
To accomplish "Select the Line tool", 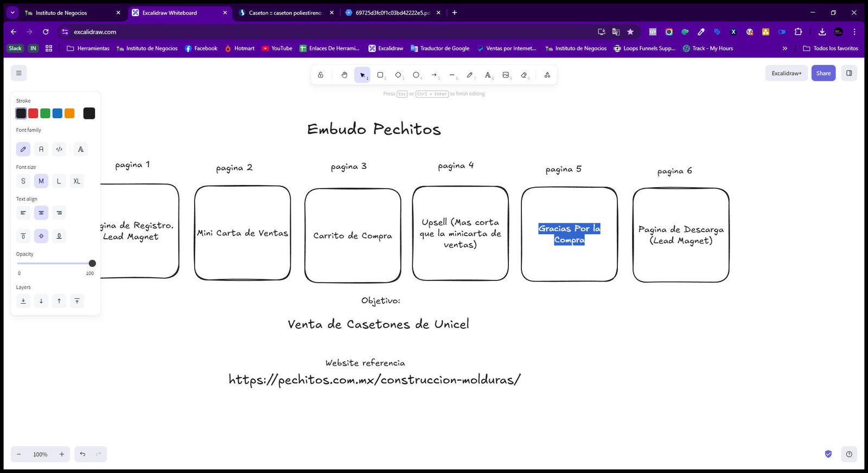I will [x=452, y=75].
